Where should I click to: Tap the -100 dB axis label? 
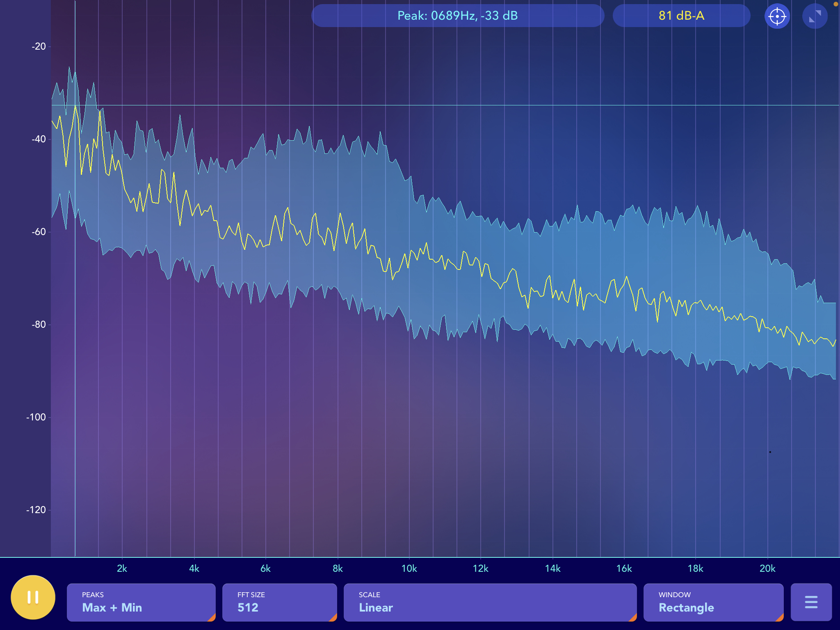click(x=36, y=417)
